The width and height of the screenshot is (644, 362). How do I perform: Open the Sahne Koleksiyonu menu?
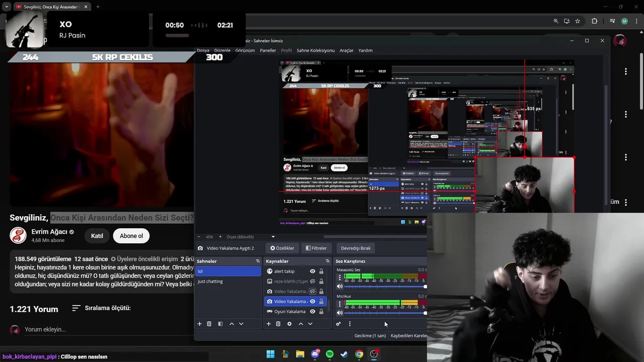[315, 50]
